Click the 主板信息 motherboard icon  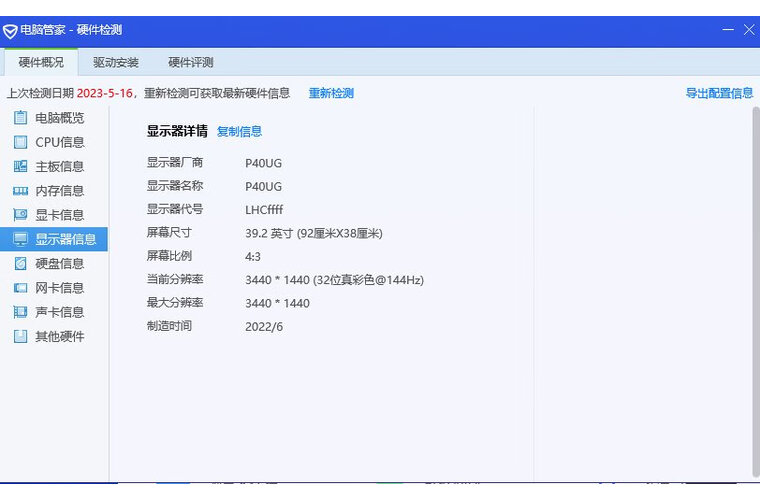click(x=20, y=166)
